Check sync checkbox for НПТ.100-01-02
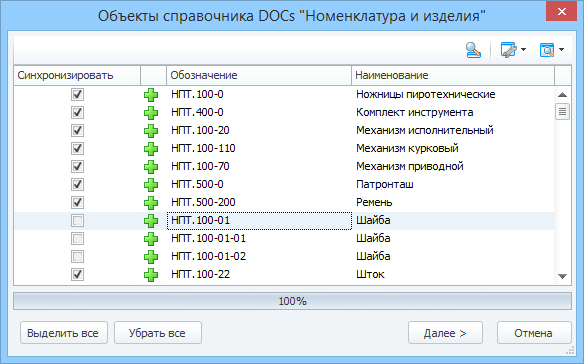The height and width of the screenshot is (364, 584). tap(77, 256)
